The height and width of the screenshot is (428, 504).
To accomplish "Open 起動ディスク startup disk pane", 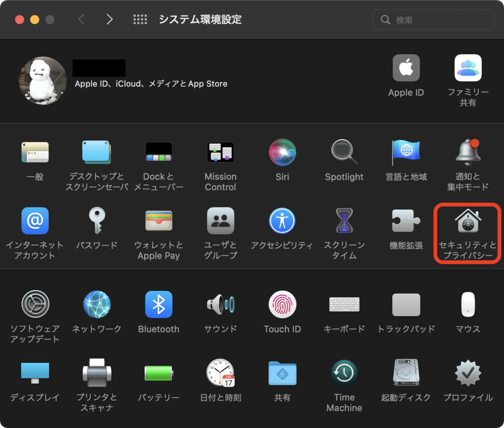I will [406, 373].
